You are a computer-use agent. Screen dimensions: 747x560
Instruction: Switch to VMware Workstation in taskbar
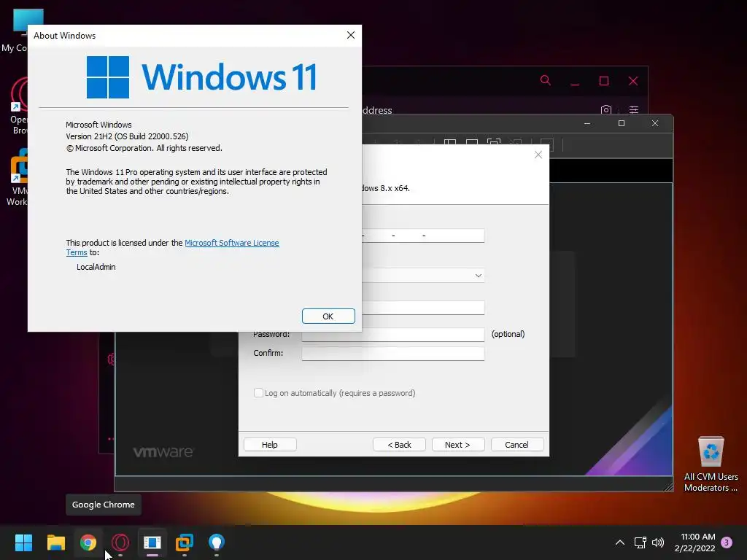[185, 542]
